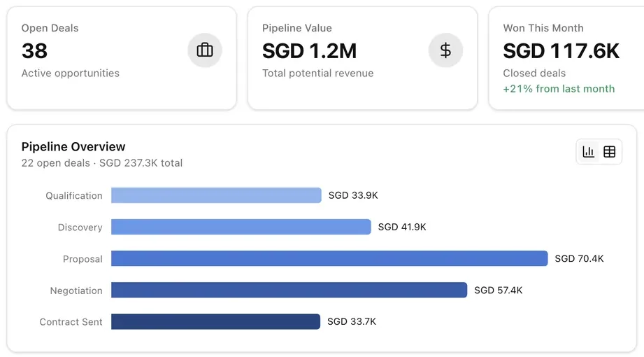Click the SGD 33.7K value label

coord(352,321)
